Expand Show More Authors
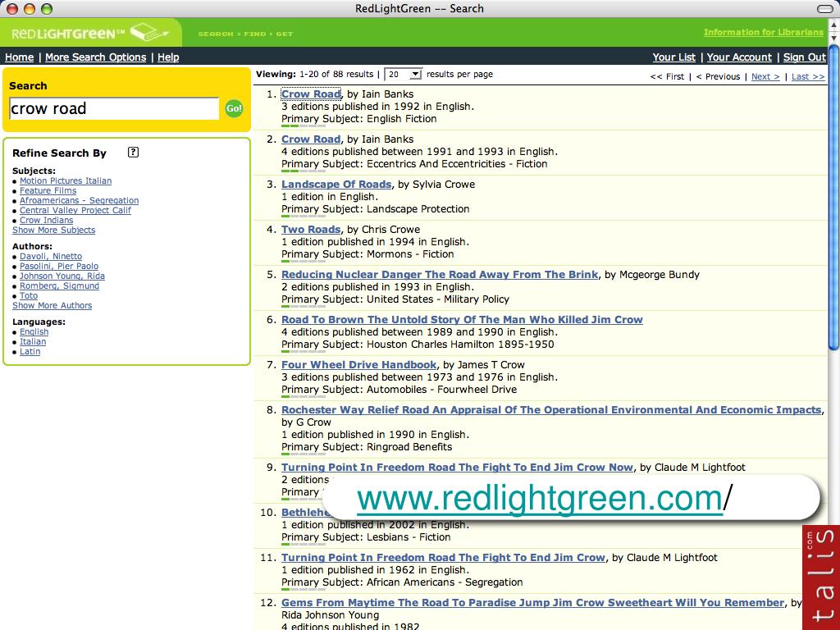 tap(52, 305)
